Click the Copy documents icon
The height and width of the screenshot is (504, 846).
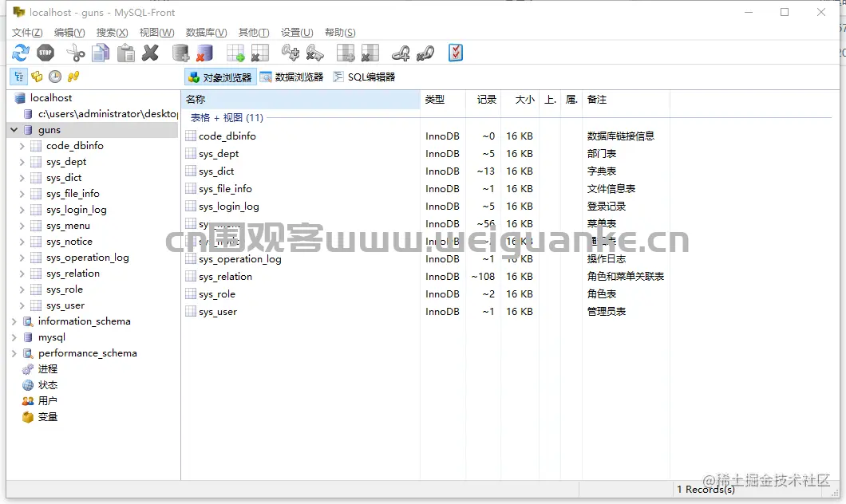coord(101,53)
